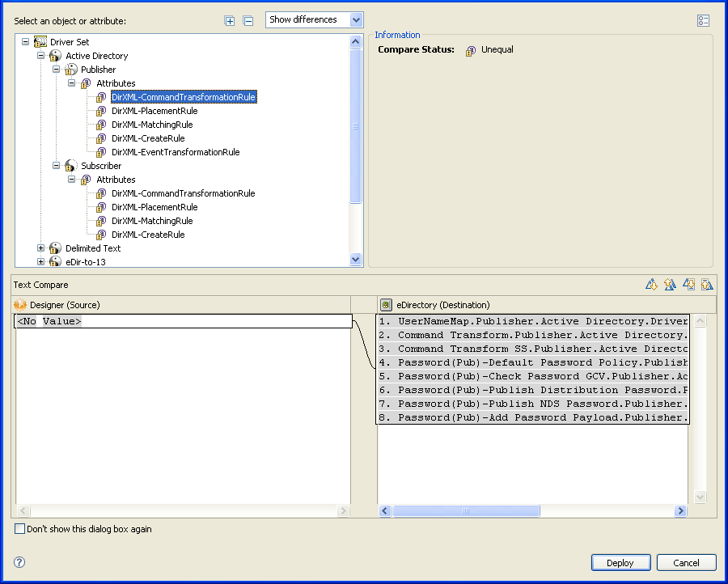The image size is (728, 584).
Task: Click the eDirectory (Destination) pane icon
Action: (386, 305)
